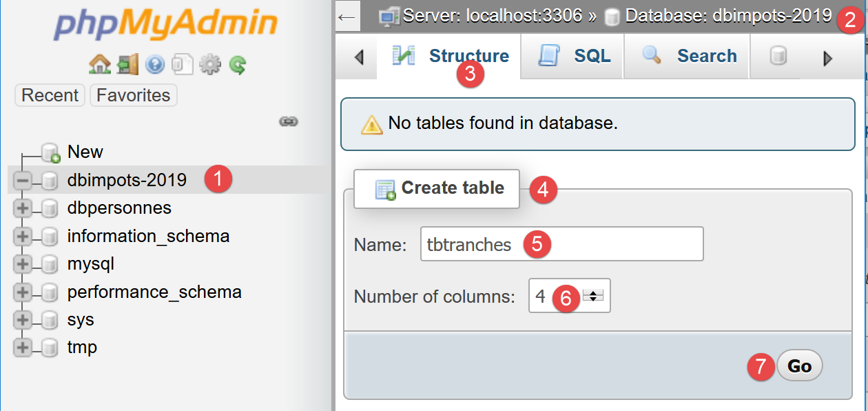The height and width of the screenshot is (411, 868).
Task: Open navigation panel settings gear icon
Action: pyautogui.click(x=209, y=65)
